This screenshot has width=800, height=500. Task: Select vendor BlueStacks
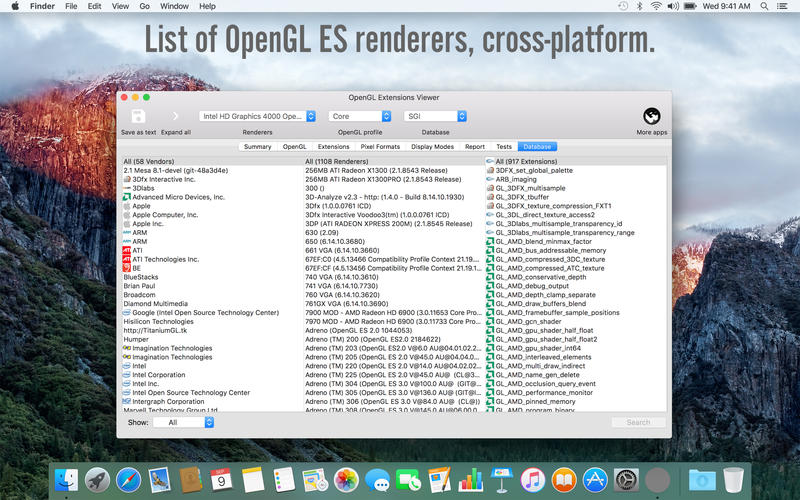point(211,277)
